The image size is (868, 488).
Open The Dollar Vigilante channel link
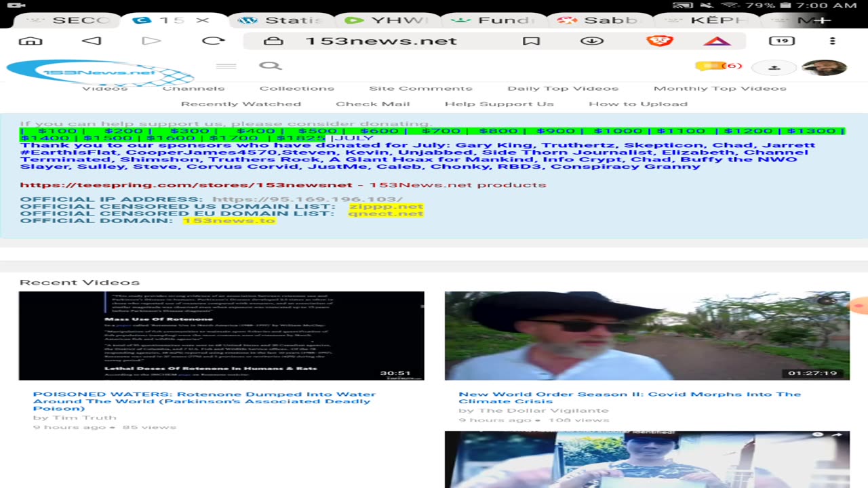pyautogui.click(x=543, y=410)
